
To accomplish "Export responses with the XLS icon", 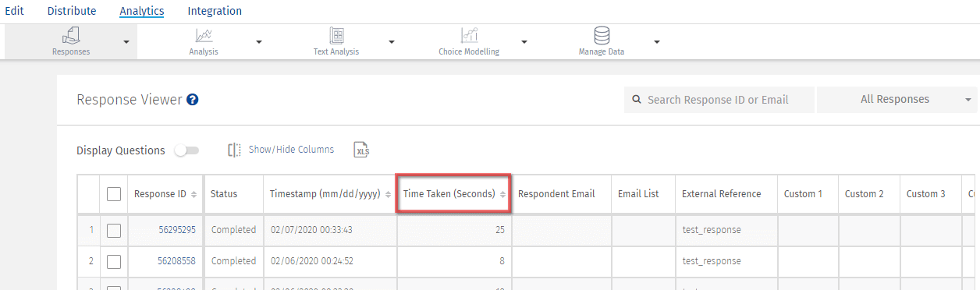I will click(361, 150).
